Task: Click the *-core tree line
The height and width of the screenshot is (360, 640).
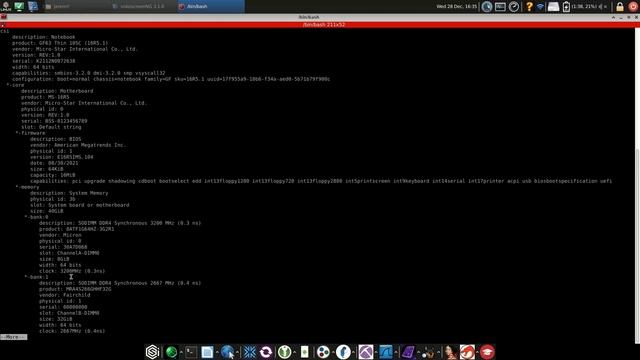Action: (x=16, y=85)
